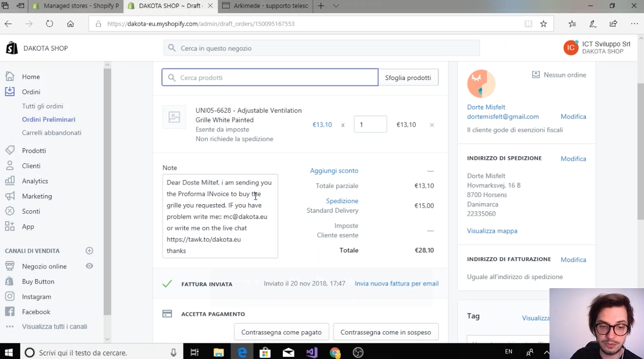Open File Explorer from taskbar

219,352
